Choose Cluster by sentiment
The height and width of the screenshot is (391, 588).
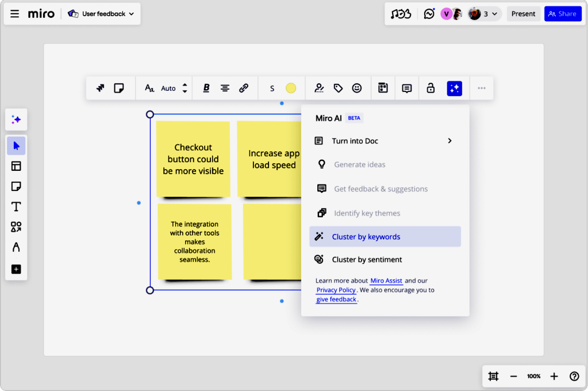click(385, 260)
